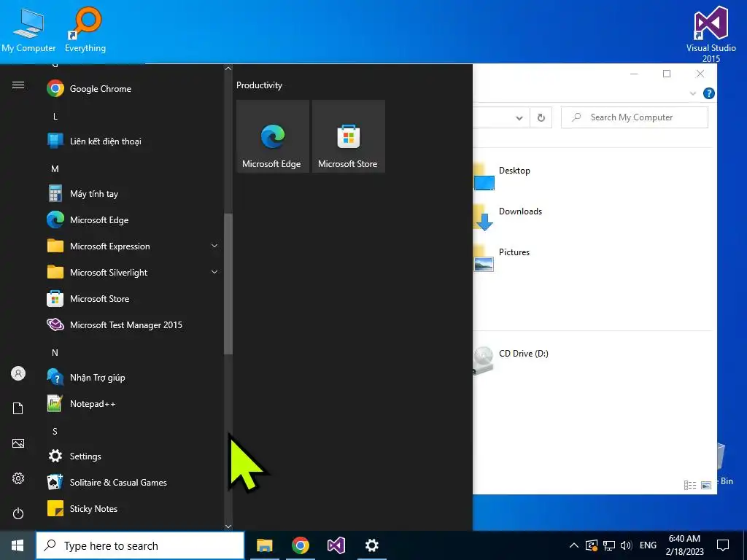Expand the Microsoft Silverlight folder
The image size is (747, 560).
pyautogui.click(x=214, y=272)
